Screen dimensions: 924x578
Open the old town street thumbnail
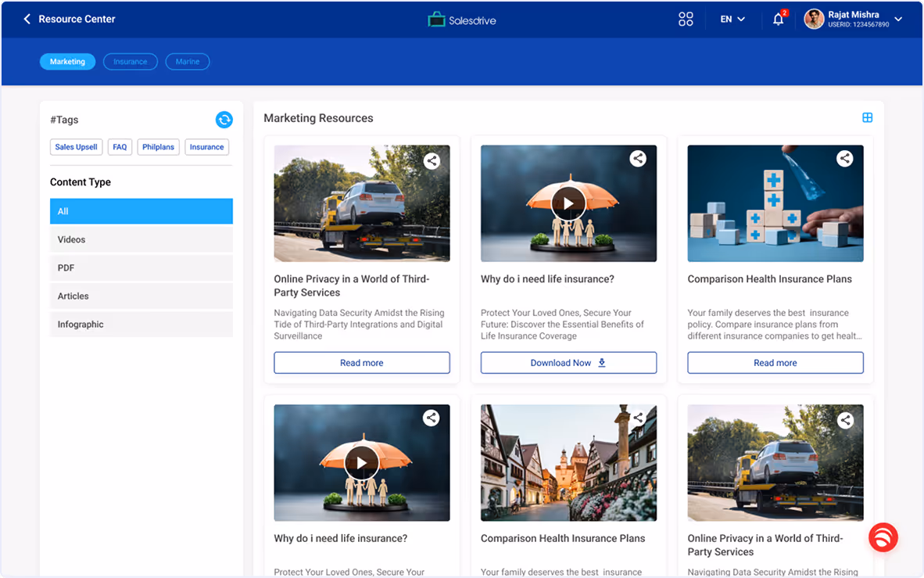pyautogui.click(x=568, y=463)
